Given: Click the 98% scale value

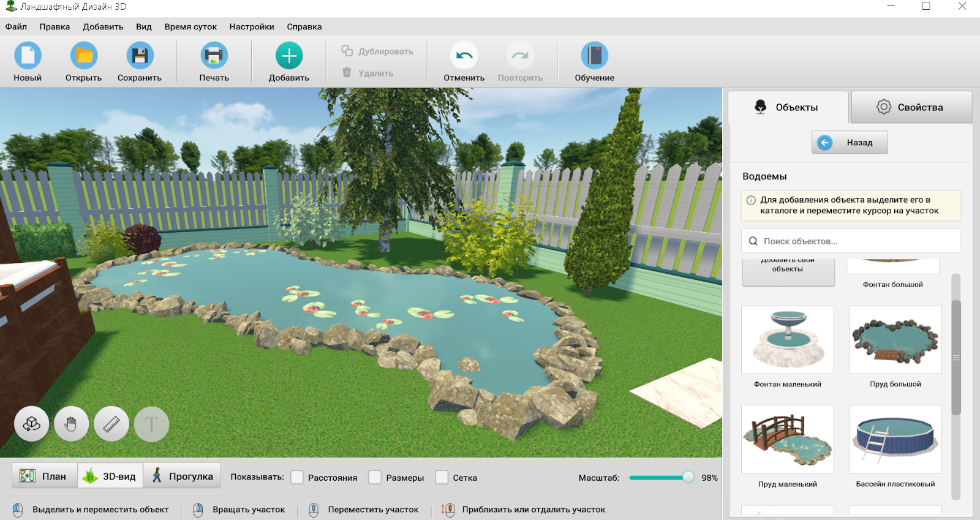Looking at the screenshot, I should tap(709, 478).
